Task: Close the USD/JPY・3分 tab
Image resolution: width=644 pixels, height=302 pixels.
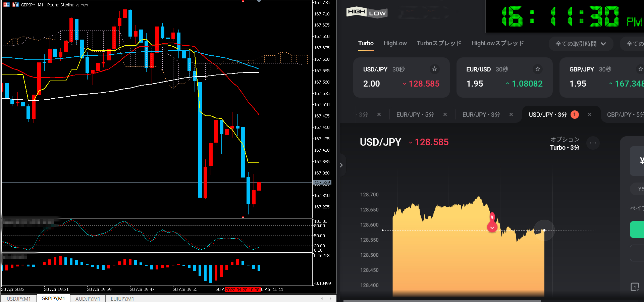Action: [x=589, y=115]
